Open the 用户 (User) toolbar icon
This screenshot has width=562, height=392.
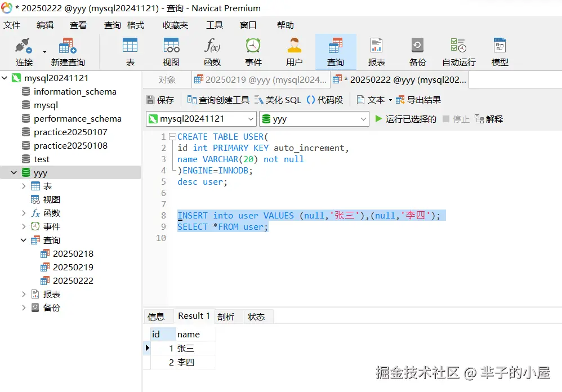tap(295, 52)
